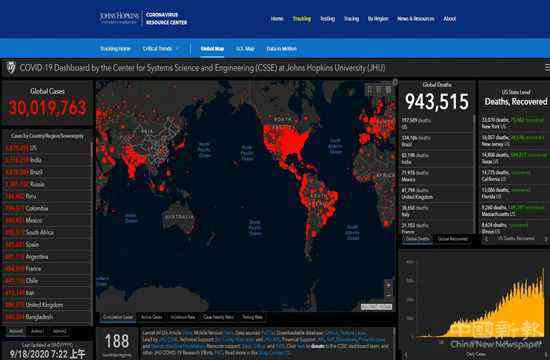Switch to Incidence Rate map tab
The height and width of the screenshot is (360, 550).
pos(183,317)
